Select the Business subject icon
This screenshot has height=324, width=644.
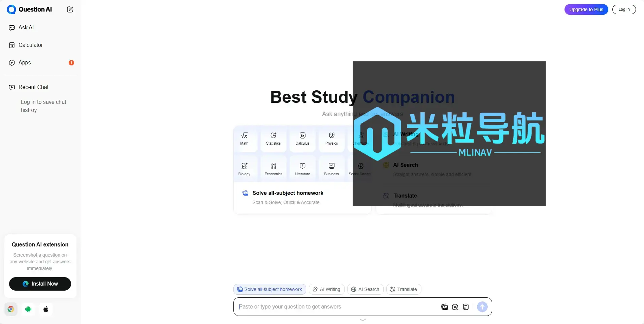click(331, 169)
